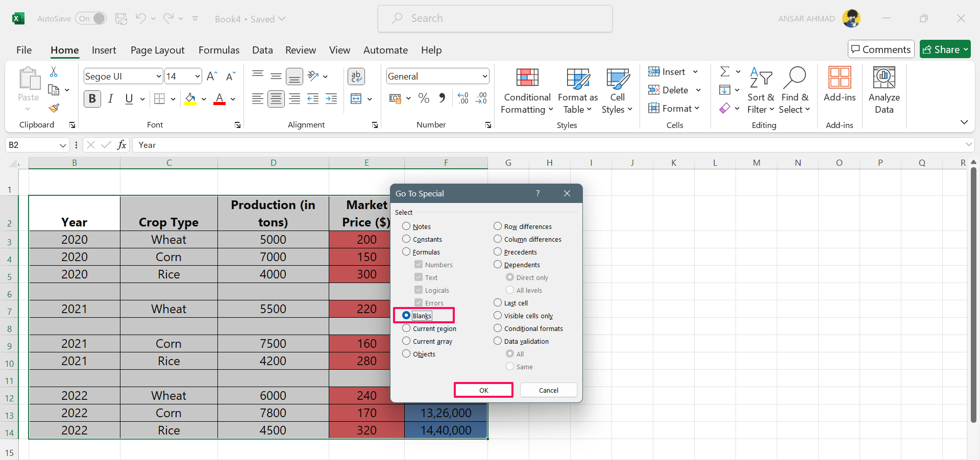Open the Find & Select tool
Image resolution: width=980 pixels, height=460 pixels.
794,91
